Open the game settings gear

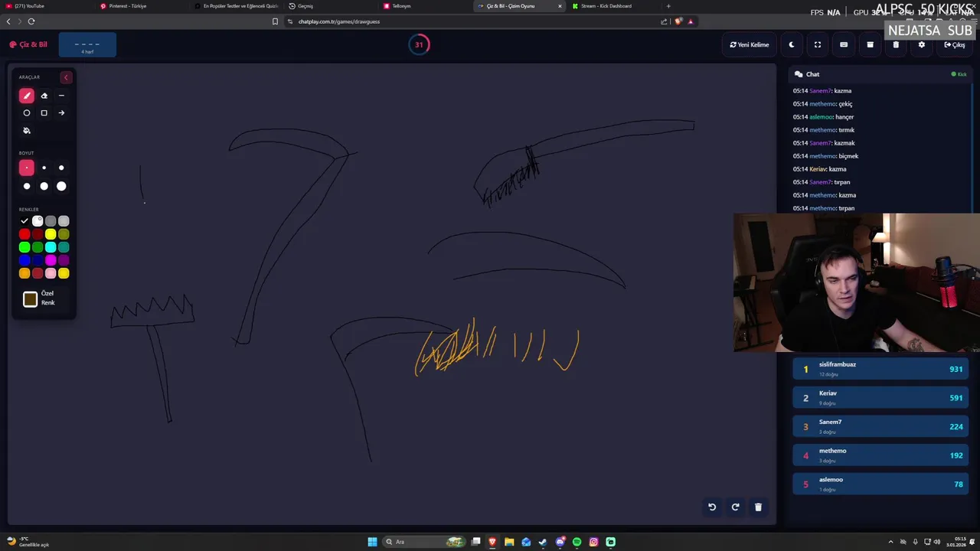(x=922, y=44)
